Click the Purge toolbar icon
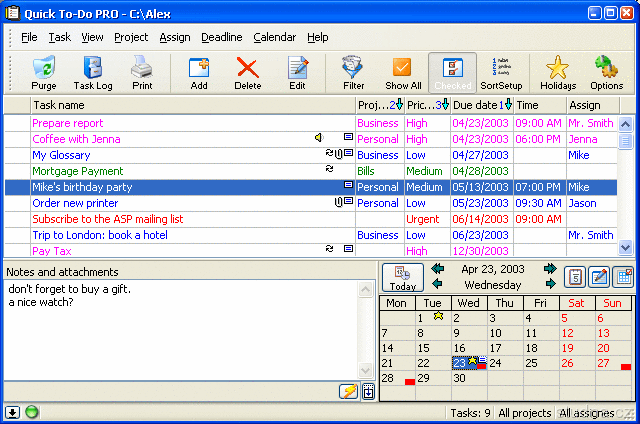Image resolution: width=640 pixels, height=424 pixels. [44, 73]
